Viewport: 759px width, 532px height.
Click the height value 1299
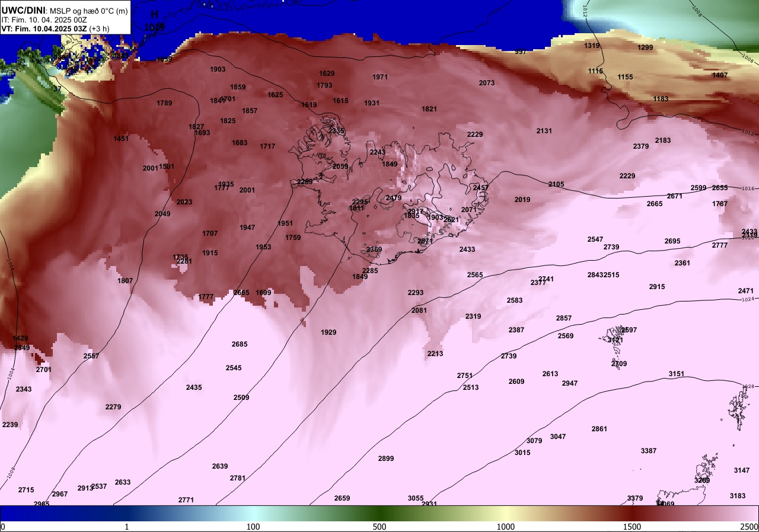click(x=645, y=47)
